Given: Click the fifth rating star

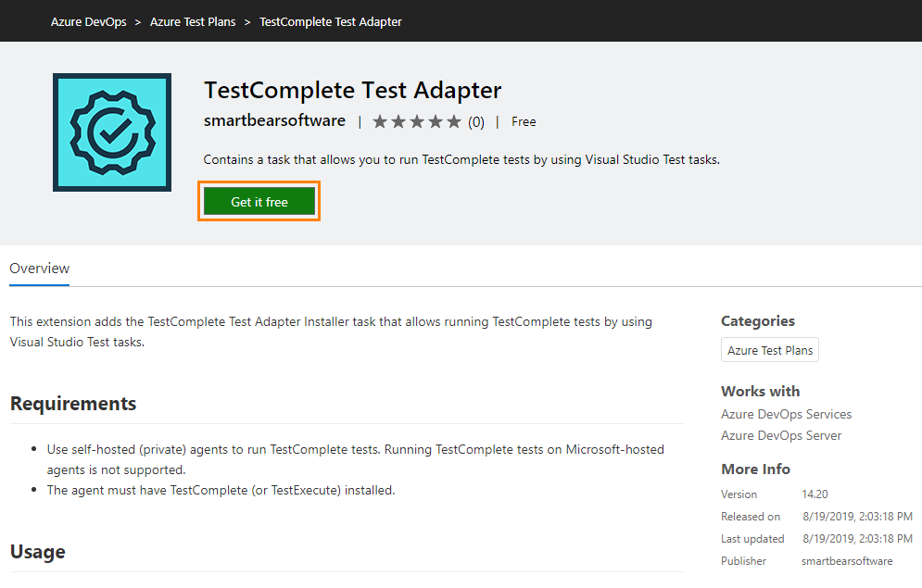Looking at the screenshot, I should pos(453,120).
